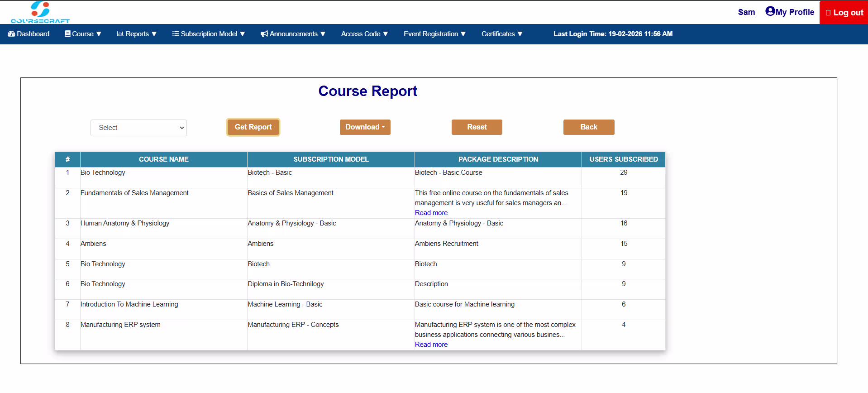Click the COURSE NAME column header
Screen dimensions: 868x393
point(164,159)
